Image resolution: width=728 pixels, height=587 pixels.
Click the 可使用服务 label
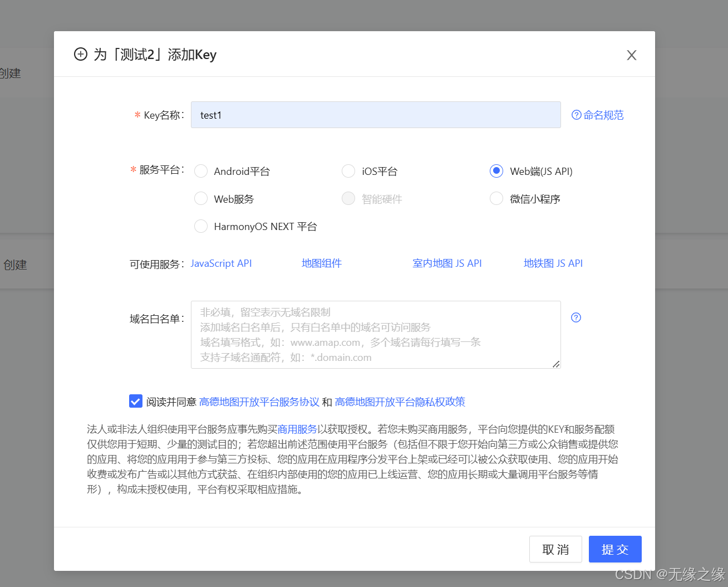coord(157,265)
